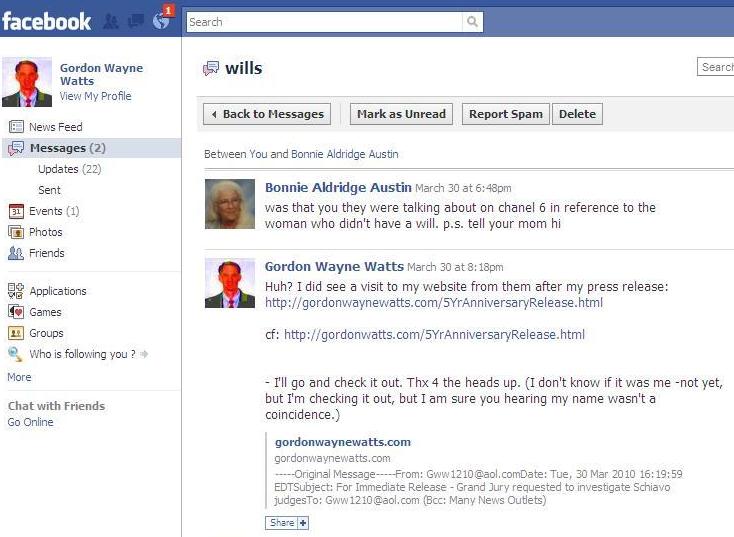
Task: Open Gordon Wayne Watts name in reply
Action: point(334,266)
